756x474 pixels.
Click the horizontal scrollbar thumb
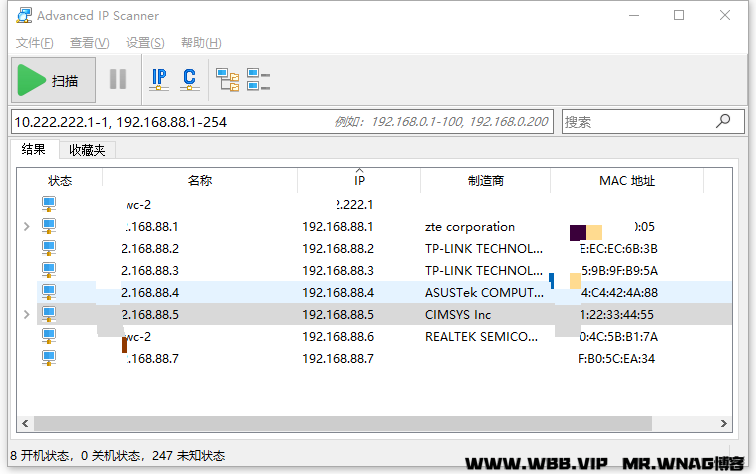coord(343,423)
